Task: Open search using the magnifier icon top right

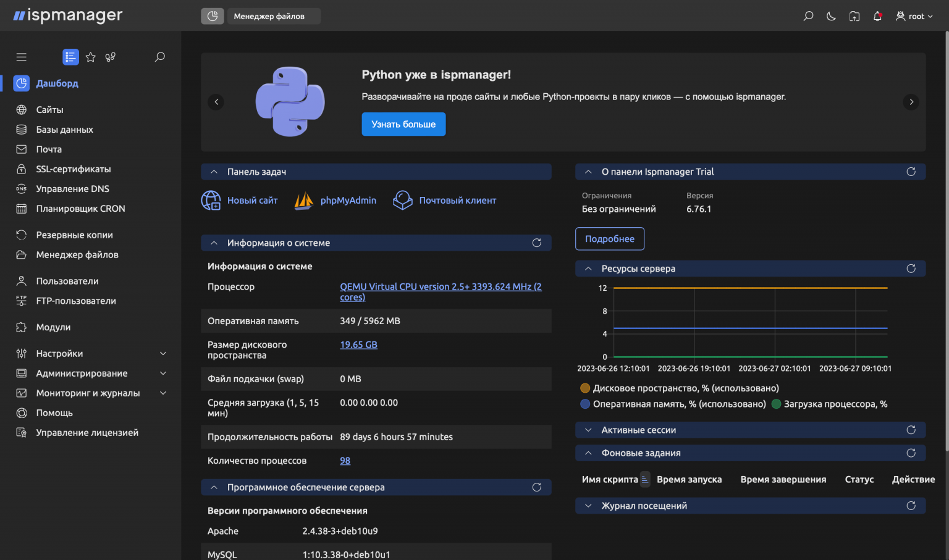Action: click(808, 16)
